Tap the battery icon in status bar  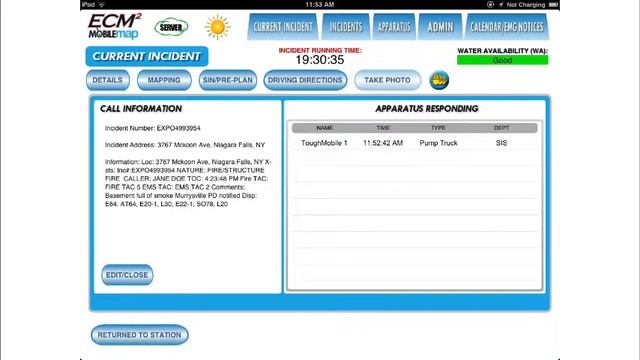pyautogui.click(x=553, y=4)
